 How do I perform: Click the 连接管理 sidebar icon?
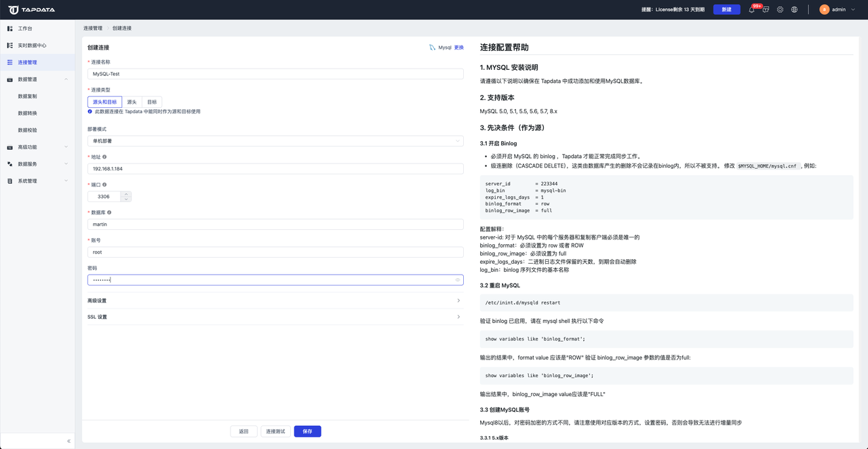(x=9, y=62)
